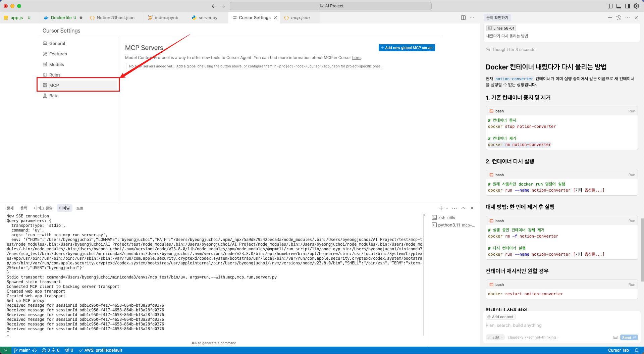This screenshot has width=644, height=354.
Task: Focus the Plan, search, build anything input
Action: point(561,325)
